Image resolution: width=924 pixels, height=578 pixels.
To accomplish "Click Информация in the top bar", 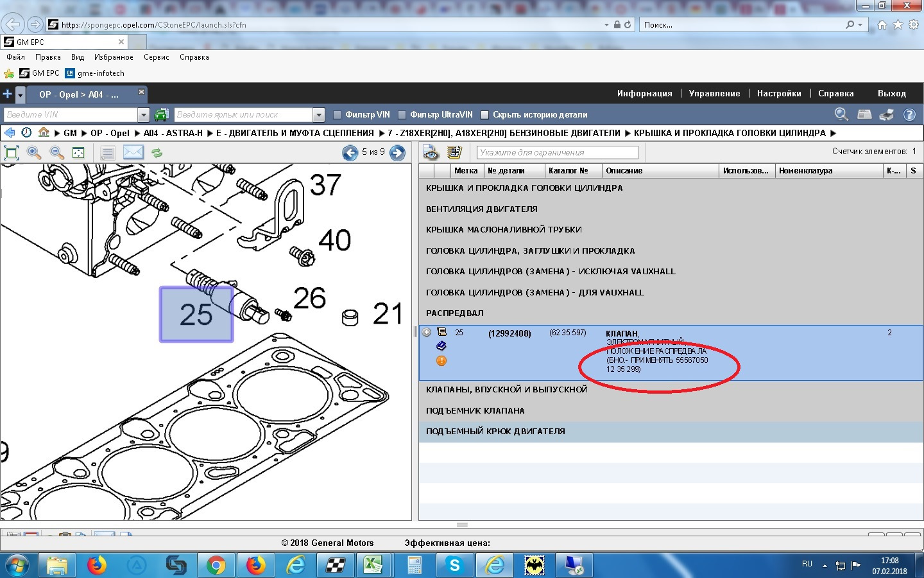I will pyautogui.click(x=644, y=94).
